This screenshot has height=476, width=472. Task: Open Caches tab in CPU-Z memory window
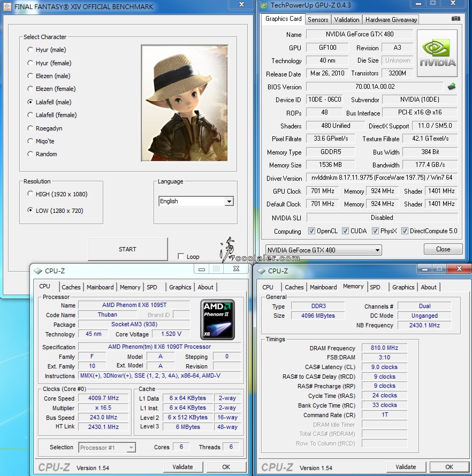[294, 287]
